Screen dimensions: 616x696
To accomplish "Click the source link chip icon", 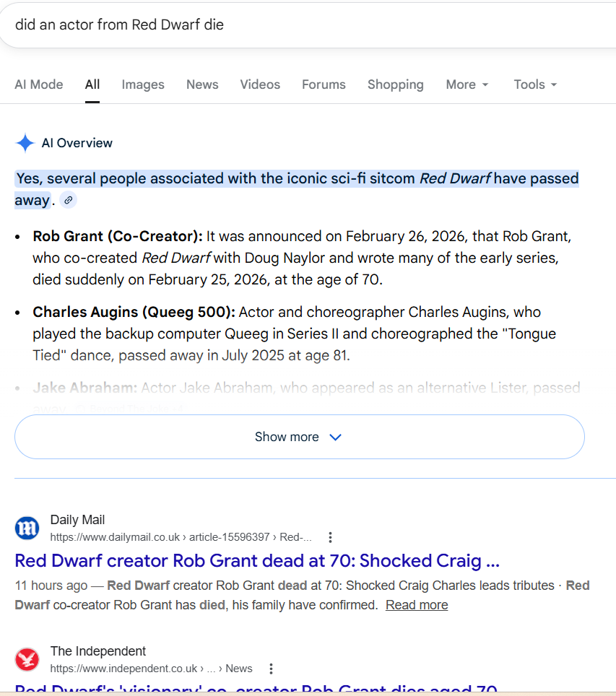I will pyautogui.click(x=68, y=201).
